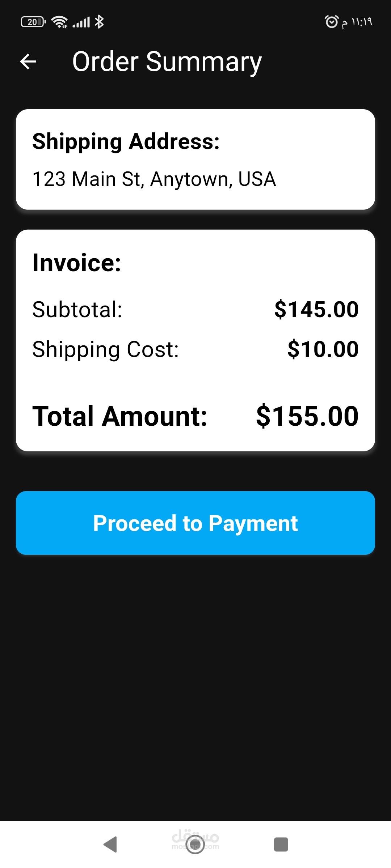Tap the Invoice heading
The height and width of the screenshot is (868, 391).
pyautogui.click(x=77, y=263)
